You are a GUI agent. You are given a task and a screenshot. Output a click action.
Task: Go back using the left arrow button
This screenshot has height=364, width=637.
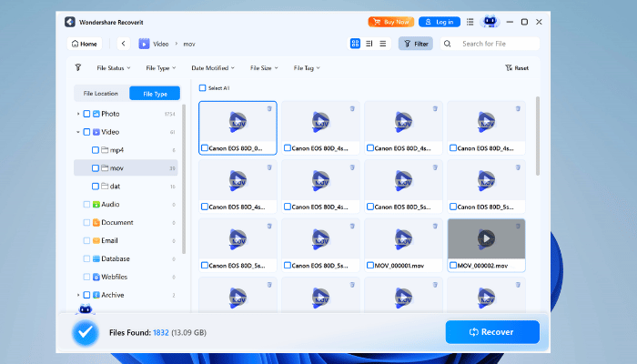point(123,44)
